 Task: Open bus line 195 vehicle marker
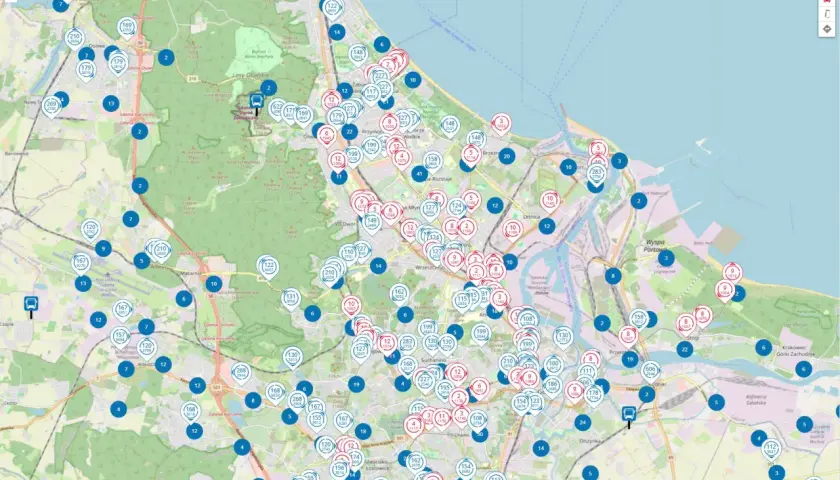coord(444,389)
